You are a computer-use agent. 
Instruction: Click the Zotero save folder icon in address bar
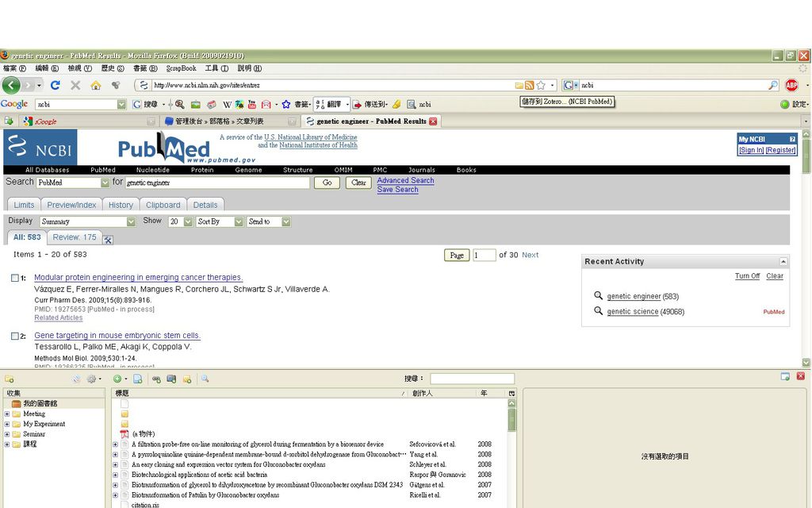pyautogui.click(x=519, y=85)
